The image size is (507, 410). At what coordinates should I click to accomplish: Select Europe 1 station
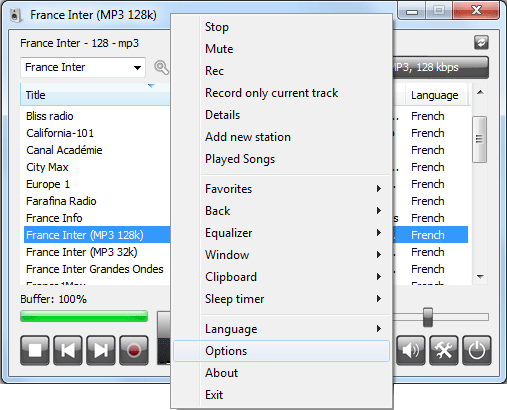click(x=48, y=184)
